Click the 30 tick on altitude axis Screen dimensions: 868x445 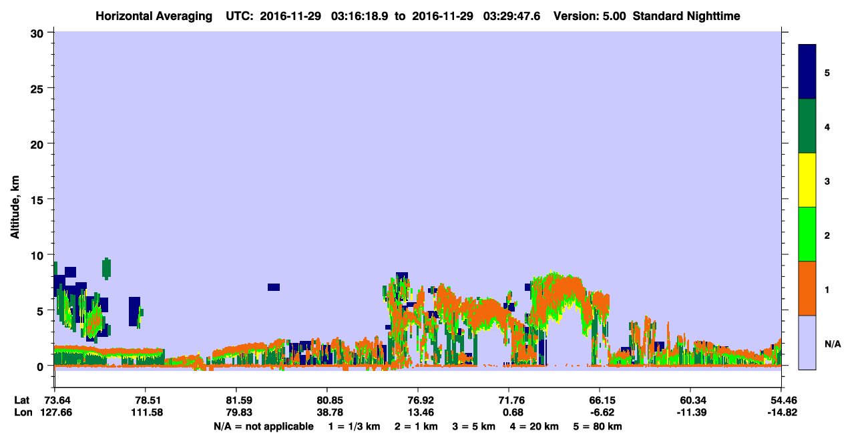click(39, 33)
